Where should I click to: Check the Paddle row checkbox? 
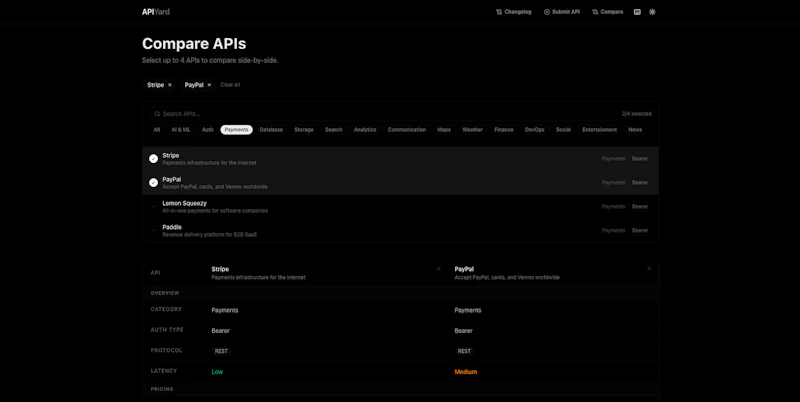pos(153,231)
